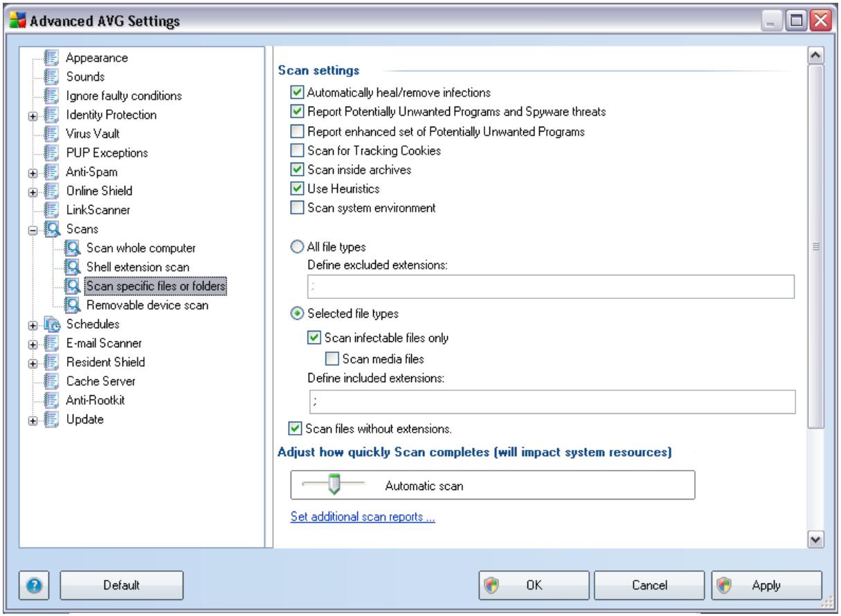Toggle Scan infectable files only

click(x=314, y=338)
